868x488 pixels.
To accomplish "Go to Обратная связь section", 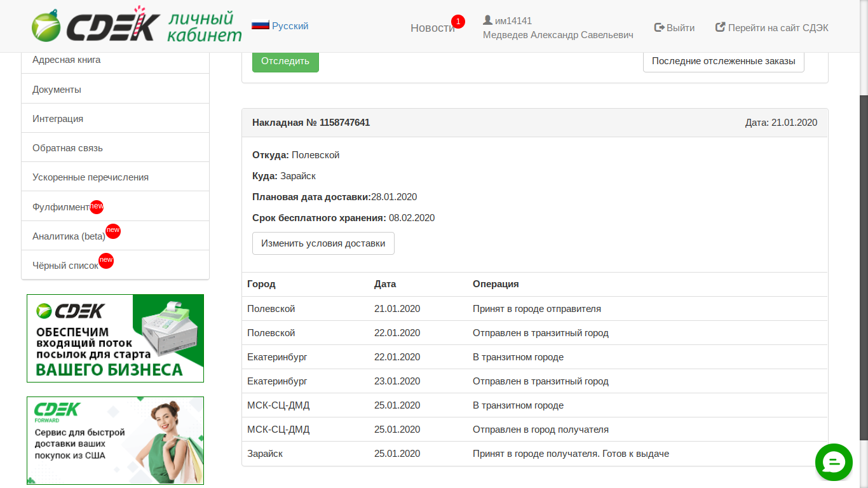I will pos(67,148).
